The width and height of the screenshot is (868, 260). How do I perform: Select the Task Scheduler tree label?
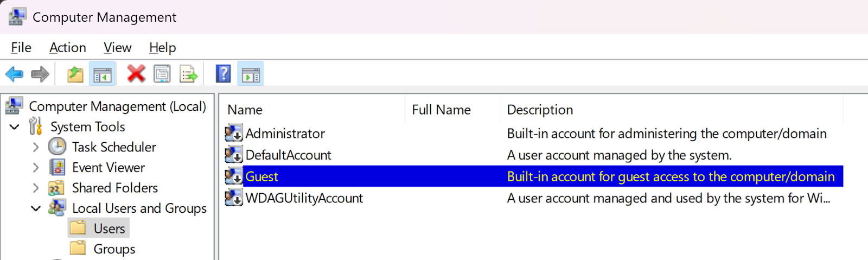tap(114, 147)
